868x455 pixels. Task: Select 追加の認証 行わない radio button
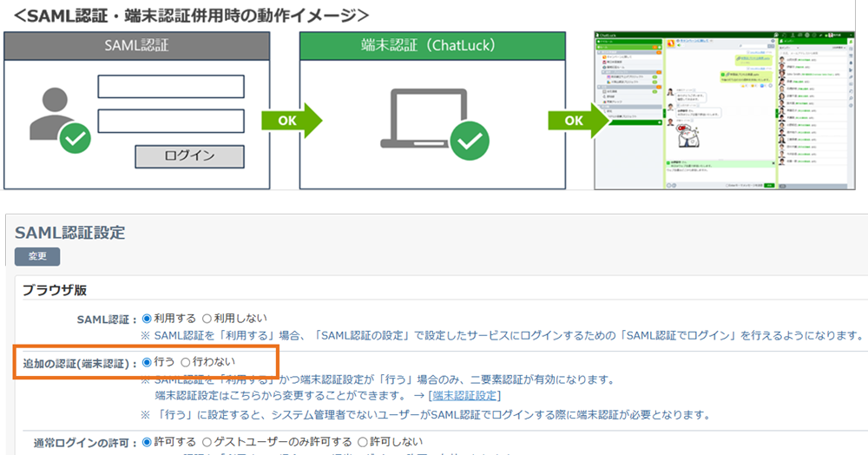click(186, 362)
